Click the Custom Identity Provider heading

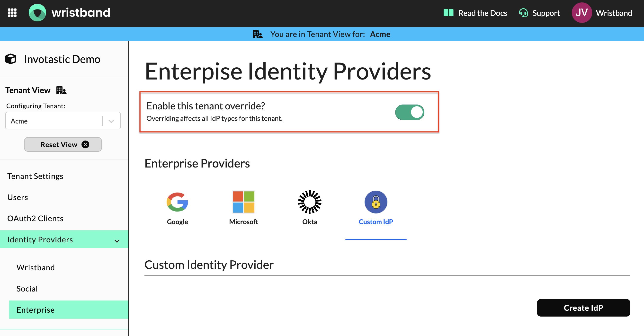(209, 265)
